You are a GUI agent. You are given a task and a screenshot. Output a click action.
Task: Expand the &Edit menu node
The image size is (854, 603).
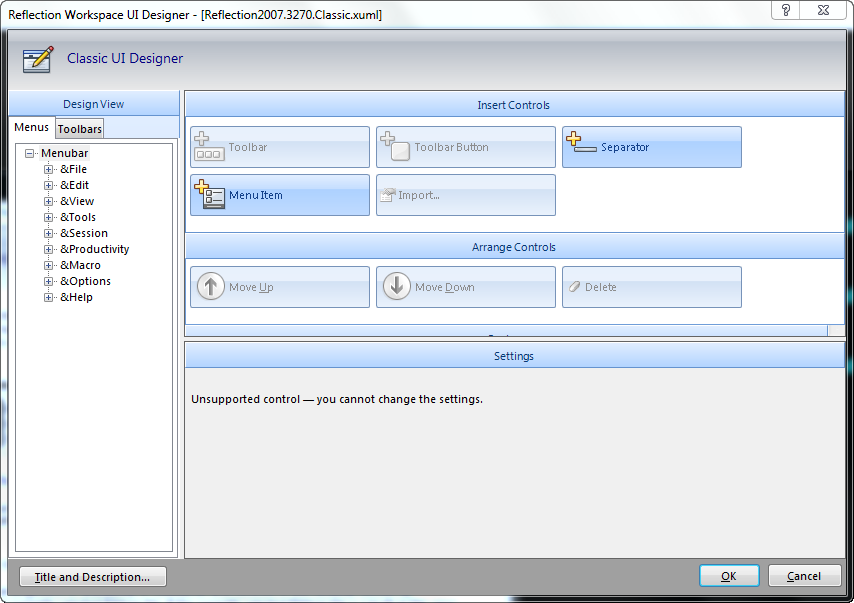pos(48,185)
